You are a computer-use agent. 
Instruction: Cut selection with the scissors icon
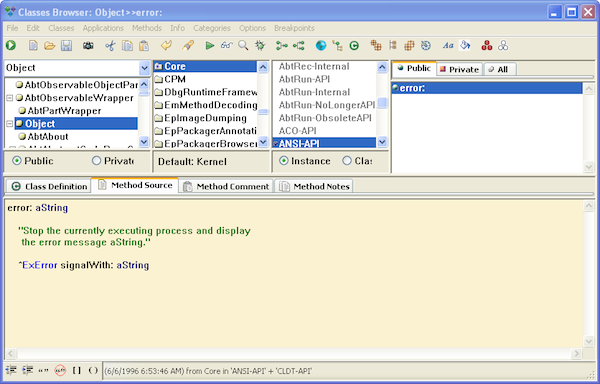[110, 46]
